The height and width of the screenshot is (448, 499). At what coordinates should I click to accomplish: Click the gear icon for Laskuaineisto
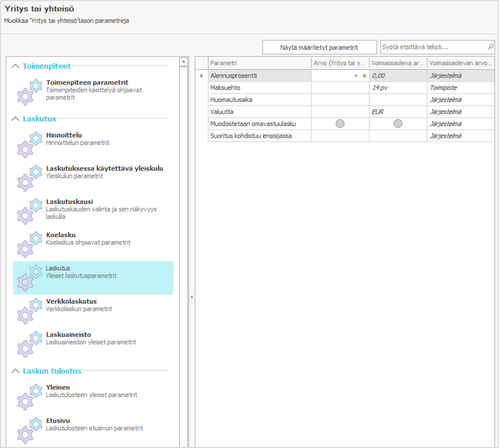pos(29,343)
